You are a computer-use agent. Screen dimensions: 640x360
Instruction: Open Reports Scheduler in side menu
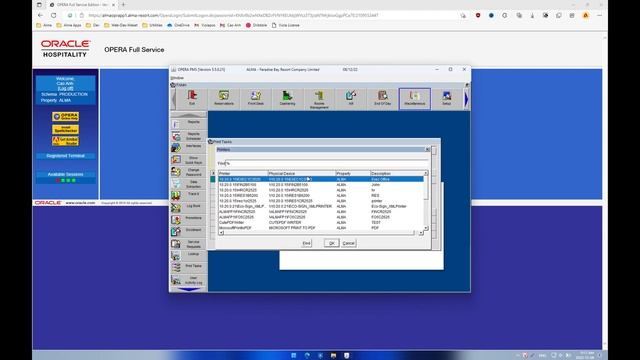click(188, 136)
